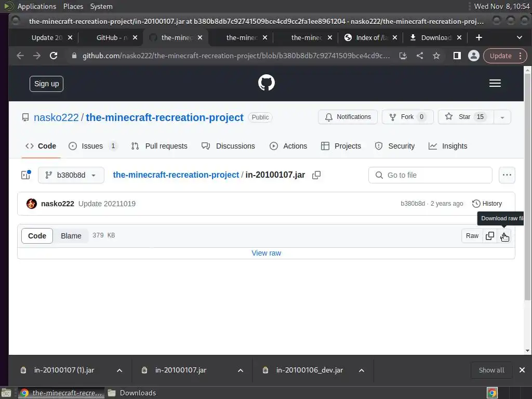This screenshot has width=532, height=399.
Task: Click Show all downloads button
Action: coord(491,370)
